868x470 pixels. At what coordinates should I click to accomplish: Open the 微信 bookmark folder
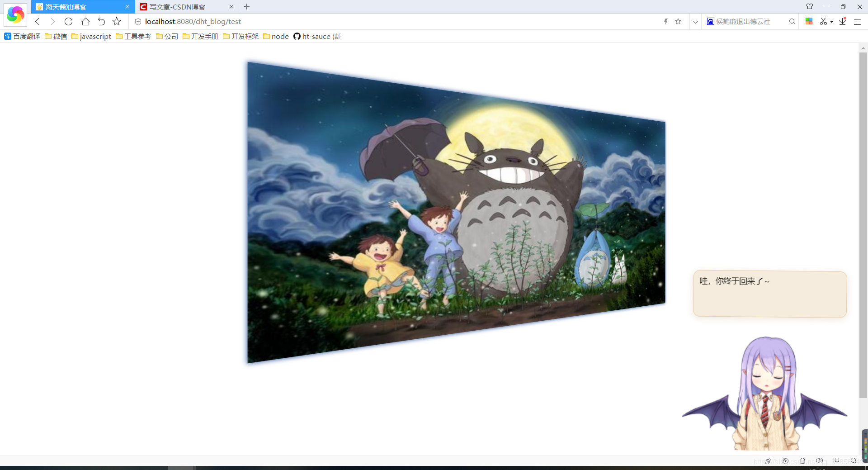click(56, 36)
